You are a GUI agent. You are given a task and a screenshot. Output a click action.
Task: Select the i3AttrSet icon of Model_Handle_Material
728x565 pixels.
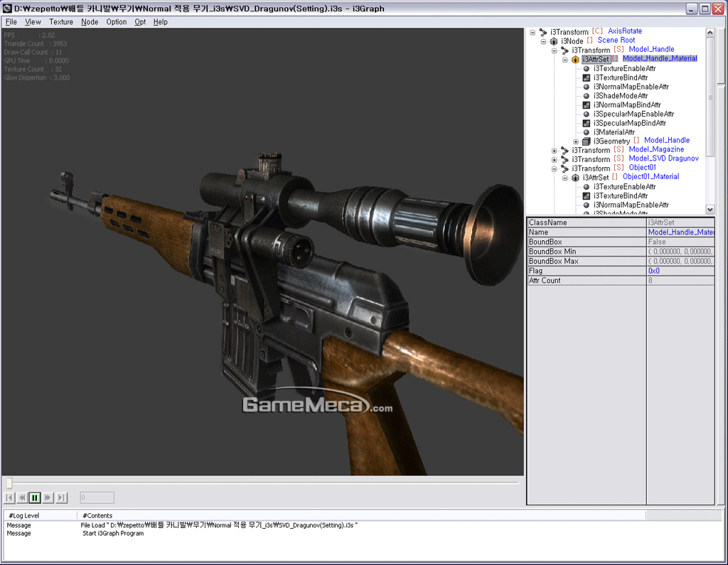[x=577, y=58]
